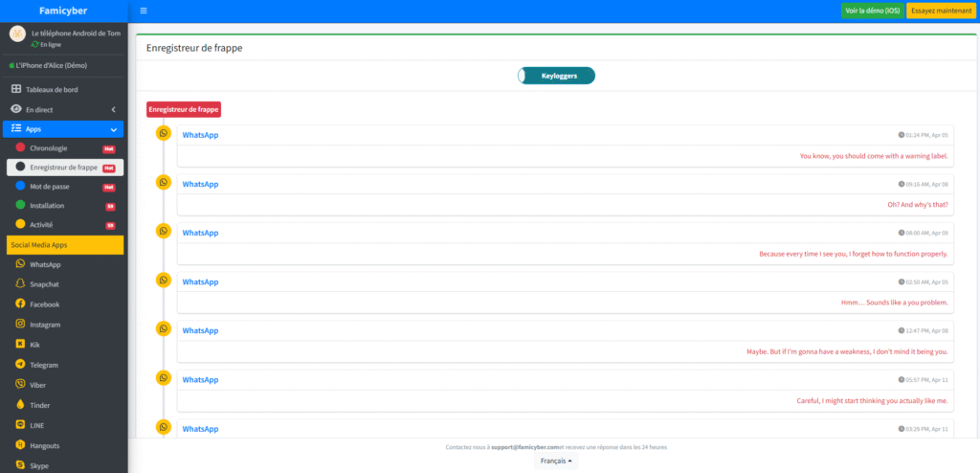Click WhatsApp timeline icon for 02:50 AM entry
This screenshot has height=473, width=980.
point(163,281)
